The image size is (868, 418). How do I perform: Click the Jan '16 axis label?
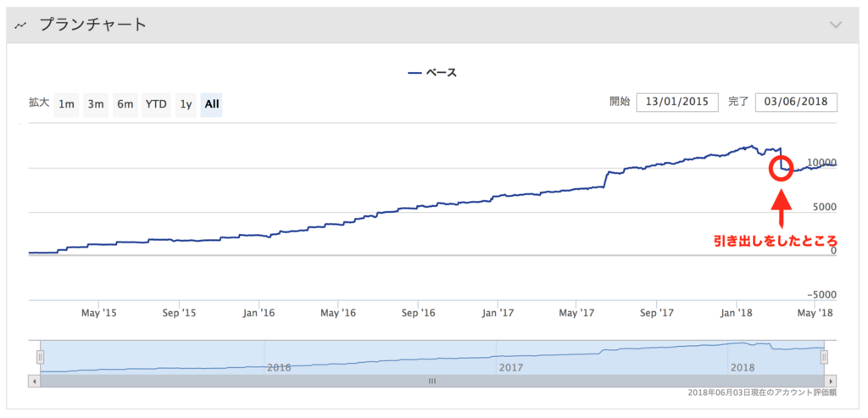[x=259, y=313]
